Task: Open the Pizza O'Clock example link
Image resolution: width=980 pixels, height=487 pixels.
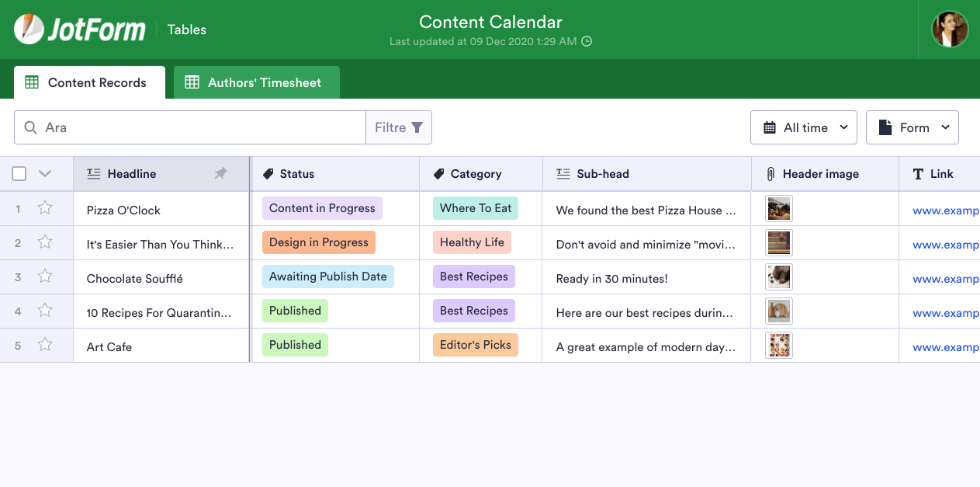Action: pos(945,210)
